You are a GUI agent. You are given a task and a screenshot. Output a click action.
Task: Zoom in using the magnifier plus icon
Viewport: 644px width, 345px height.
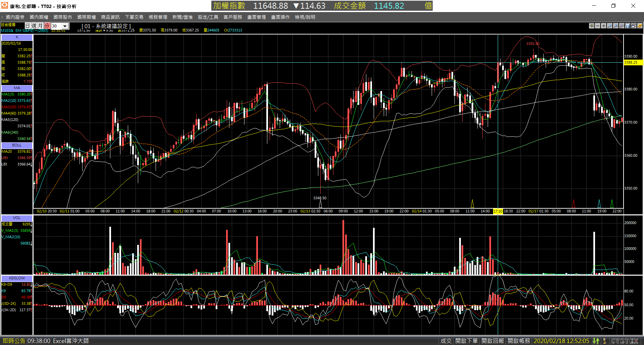tap(616, 26)
